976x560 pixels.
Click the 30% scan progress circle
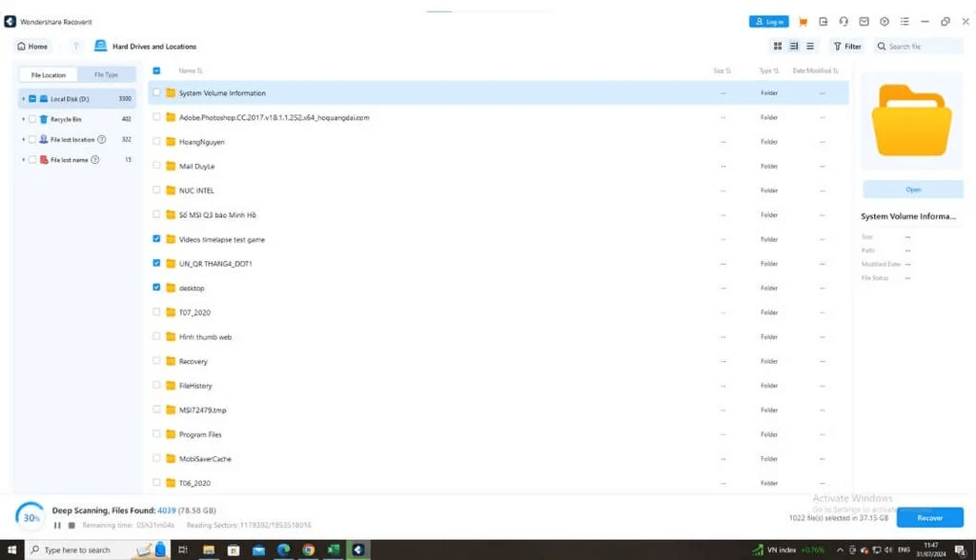pos(30,517)
